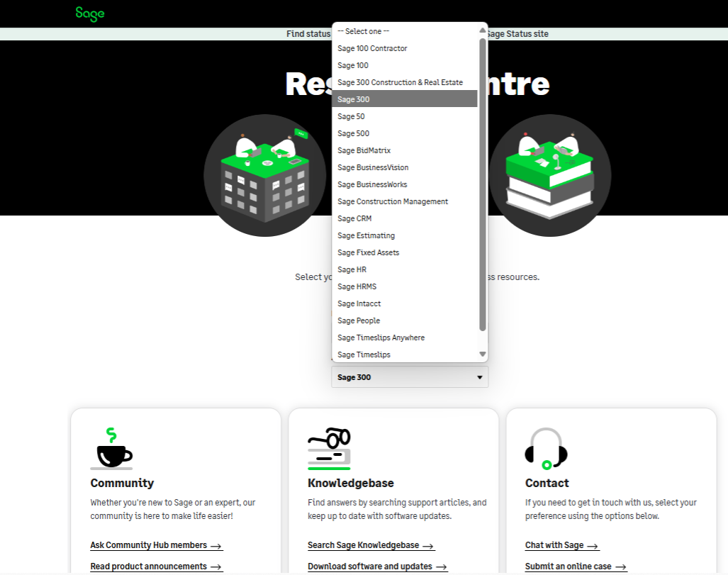Screen dimensions: 728x575
Task: Click the Contact card heading
Action: pyautogui.click(x=547, y=483)
